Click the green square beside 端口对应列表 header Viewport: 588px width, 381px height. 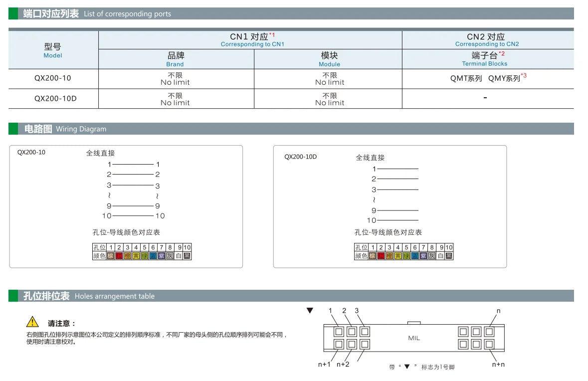13,13
